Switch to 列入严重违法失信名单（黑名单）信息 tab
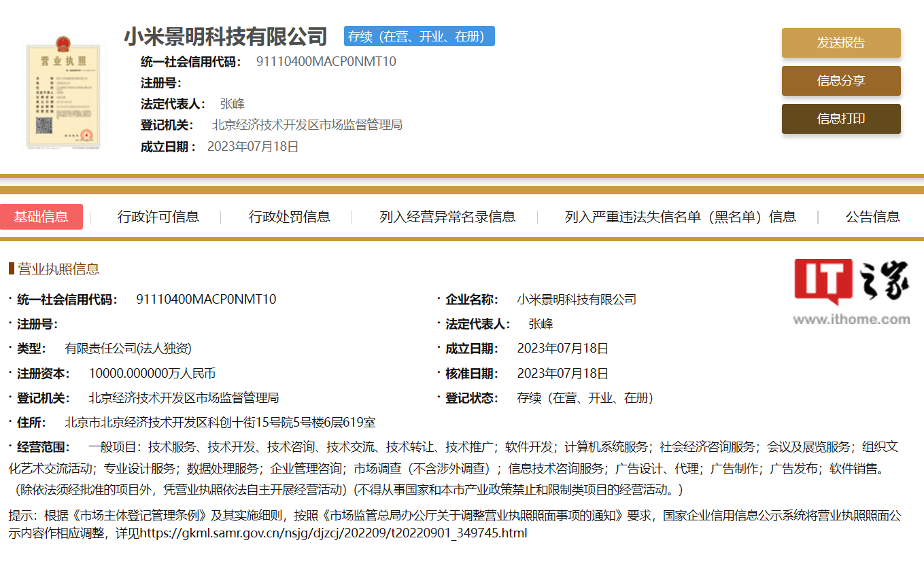Viewport: 924px width, 570px height. (680, 217)
